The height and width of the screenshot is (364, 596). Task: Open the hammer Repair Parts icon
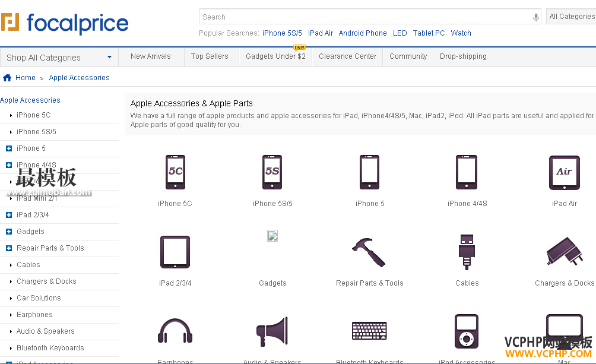pyautogui.click(x=369, y=252)
